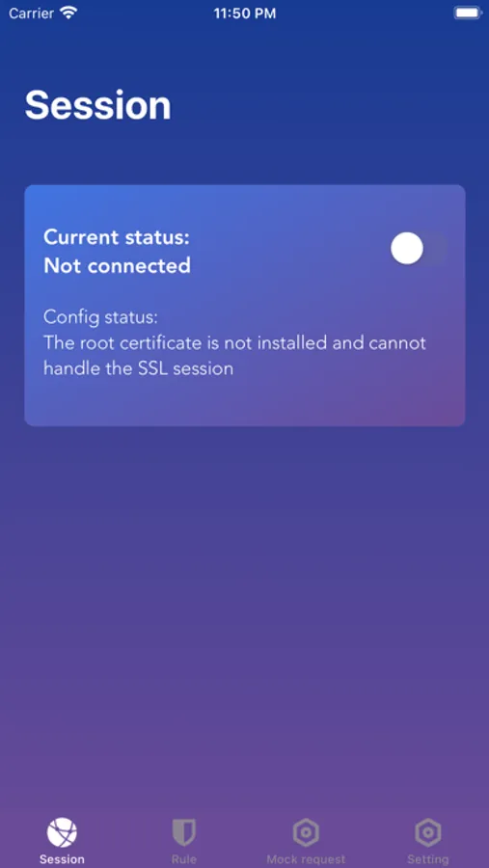Screen dimensions: 489x868
Task: Switch to the Rule tab label
Action: point(184,859)
